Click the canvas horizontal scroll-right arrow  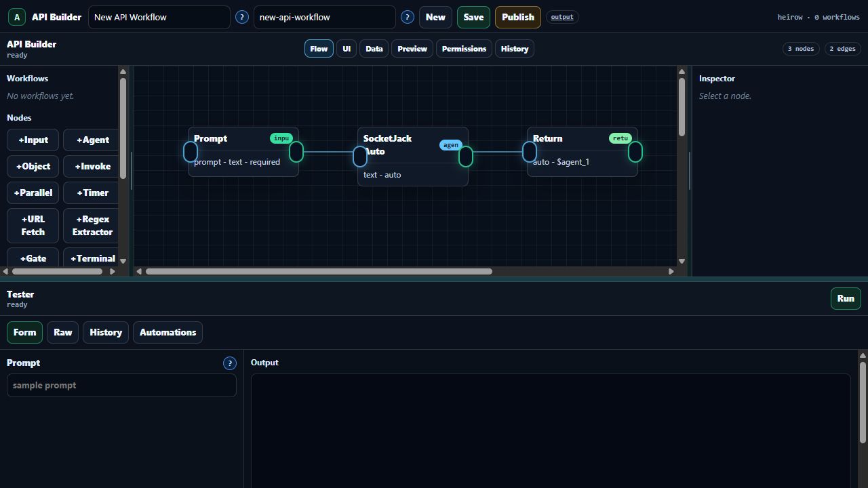tap(671, 272)
